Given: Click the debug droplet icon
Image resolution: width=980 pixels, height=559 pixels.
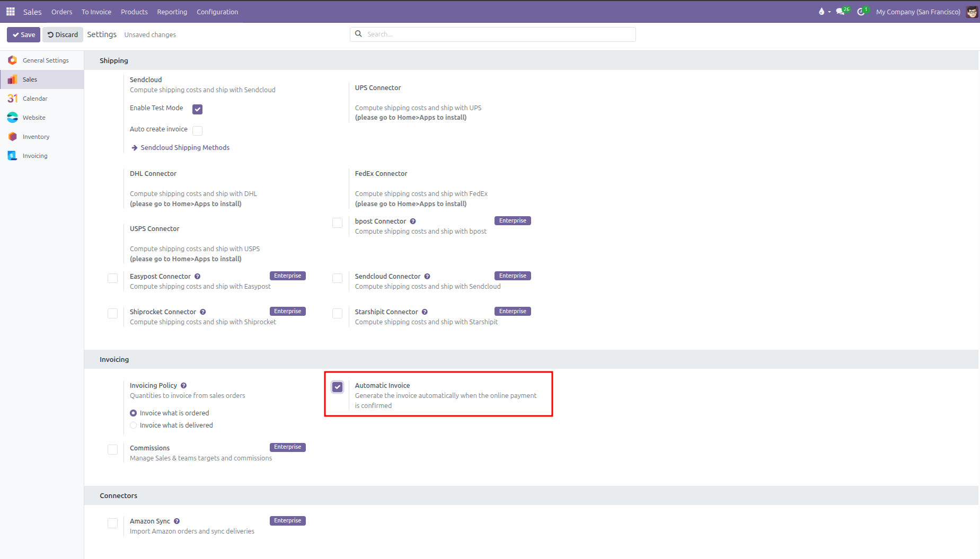Looking at the screenshot, I should pos(822,11).
